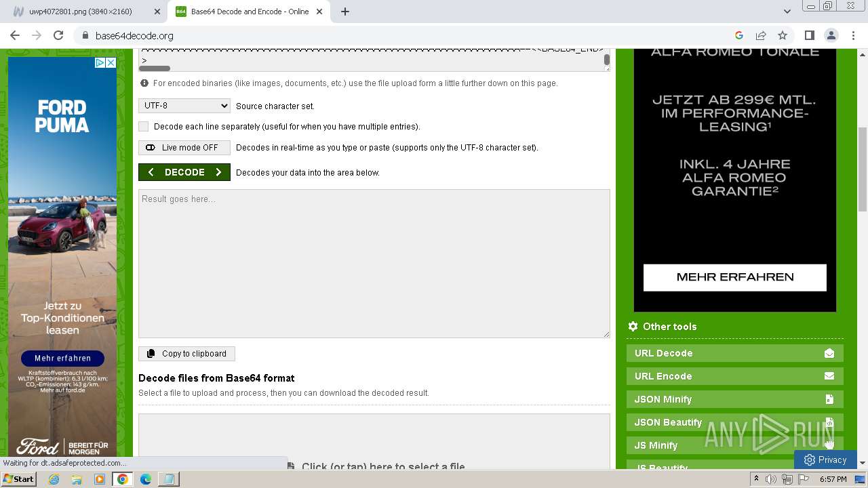The height and width of the screenshot is (488, 868).
Task: Toggle Live mode OFF switch
Action: tap(184, 148)
